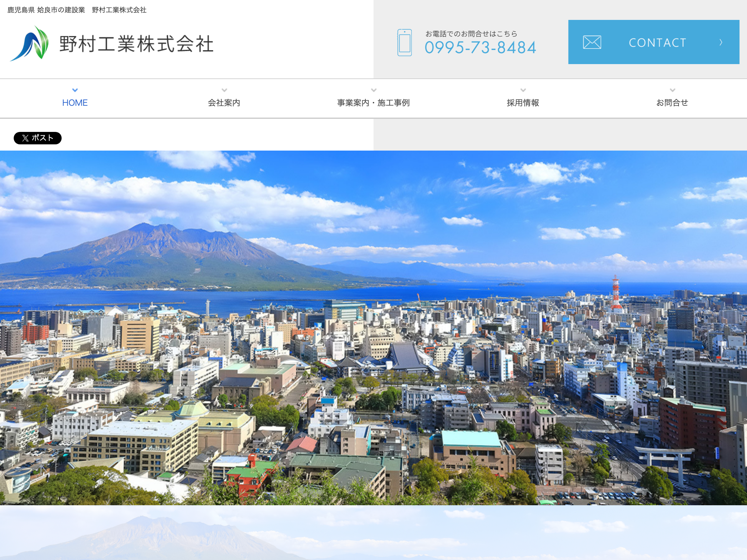Click the Nomura Kogyo leaf logo icon

[30, 44]
